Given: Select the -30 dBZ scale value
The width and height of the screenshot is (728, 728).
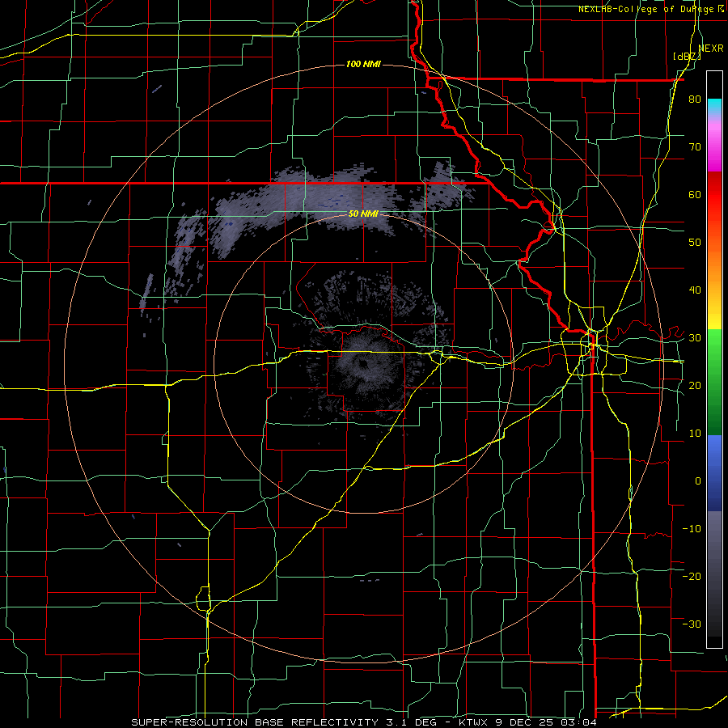Looking at the screenshot, I should [x=692, y=624].
